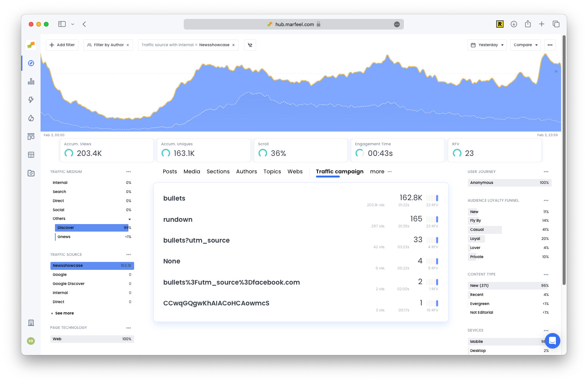Open the folder with heart icon
The image size is (588, 383).
point(31,173)
